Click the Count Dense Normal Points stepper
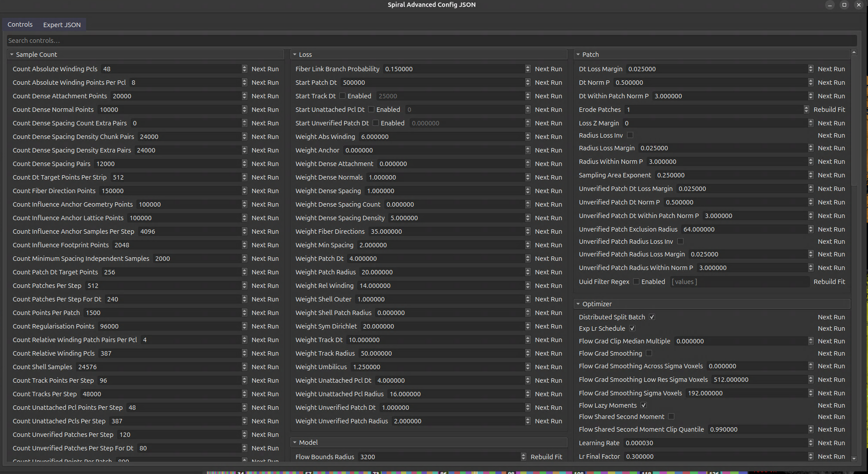This screenshot has height=474, width=868. click(244, 109)
